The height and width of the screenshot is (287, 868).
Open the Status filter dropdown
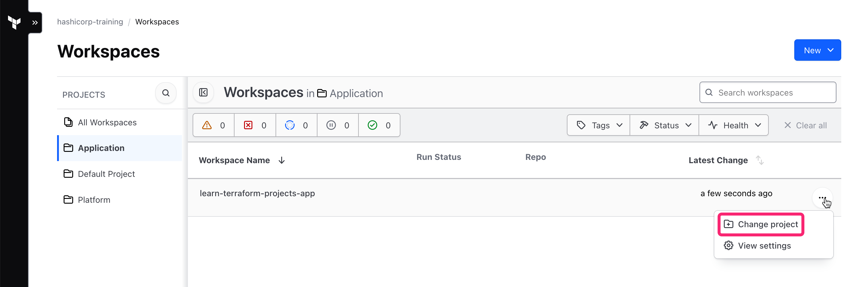pos(664,125)
